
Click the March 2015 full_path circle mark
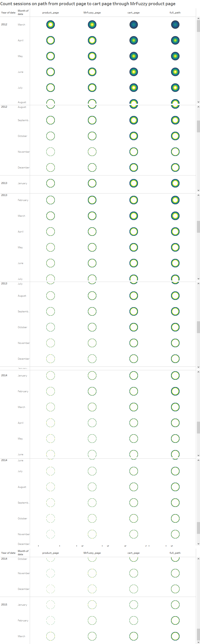(x=175, y=636)
